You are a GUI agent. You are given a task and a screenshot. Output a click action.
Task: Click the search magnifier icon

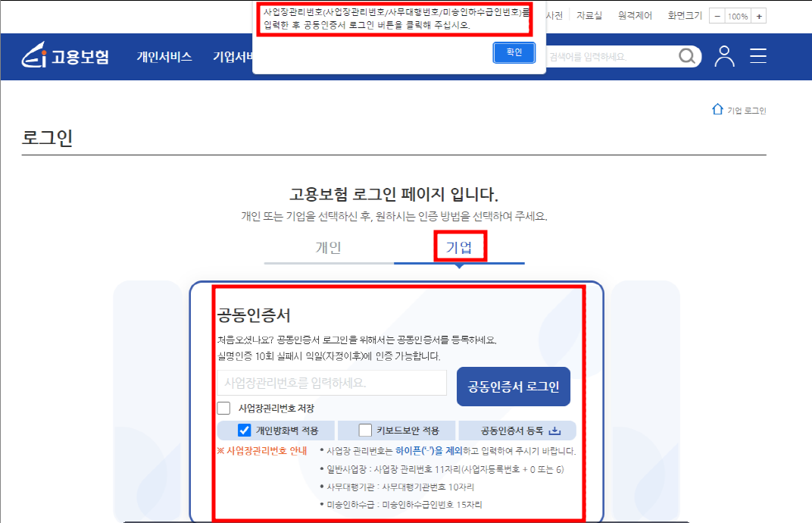[x=687, y=55]
